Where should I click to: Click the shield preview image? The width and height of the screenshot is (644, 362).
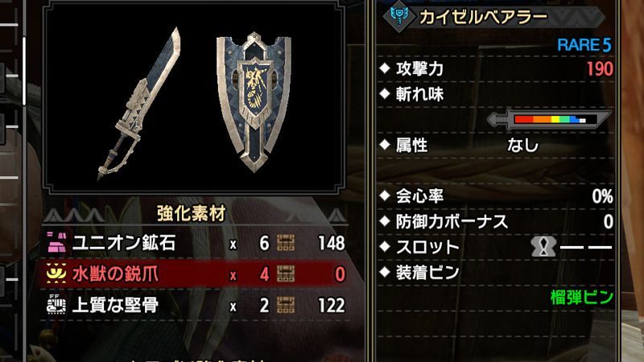pos(254,102)
